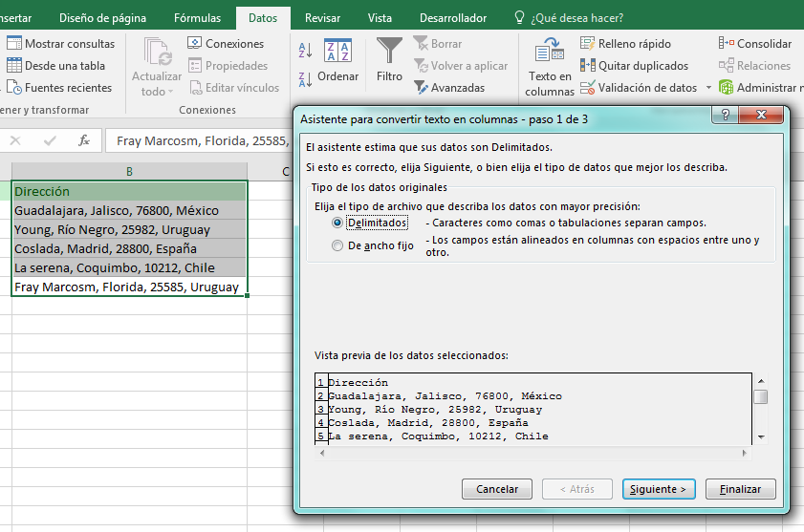Open the Fórmulas ribbon tab
Image resolution: width=804 pixels, height=532 pixels.
coord(197,18)
